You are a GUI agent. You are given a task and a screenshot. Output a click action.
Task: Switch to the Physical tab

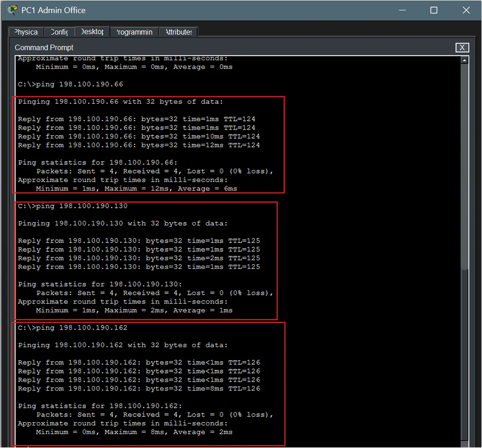(26, 32)
